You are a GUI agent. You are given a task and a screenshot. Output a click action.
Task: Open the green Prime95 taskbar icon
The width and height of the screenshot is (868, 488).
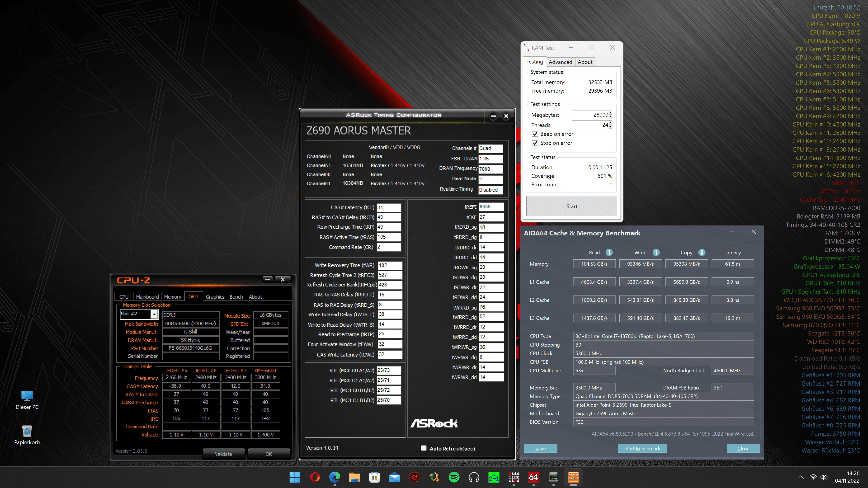click(494, 477)
